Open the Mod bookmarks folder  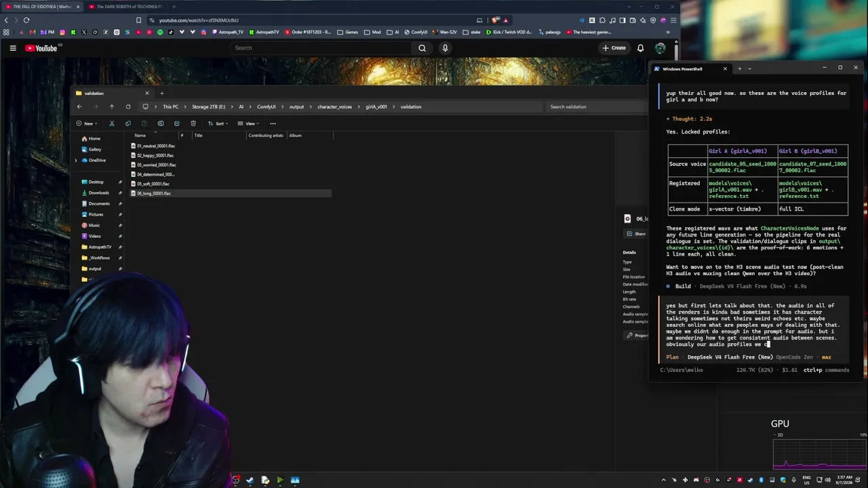(372, 32)
